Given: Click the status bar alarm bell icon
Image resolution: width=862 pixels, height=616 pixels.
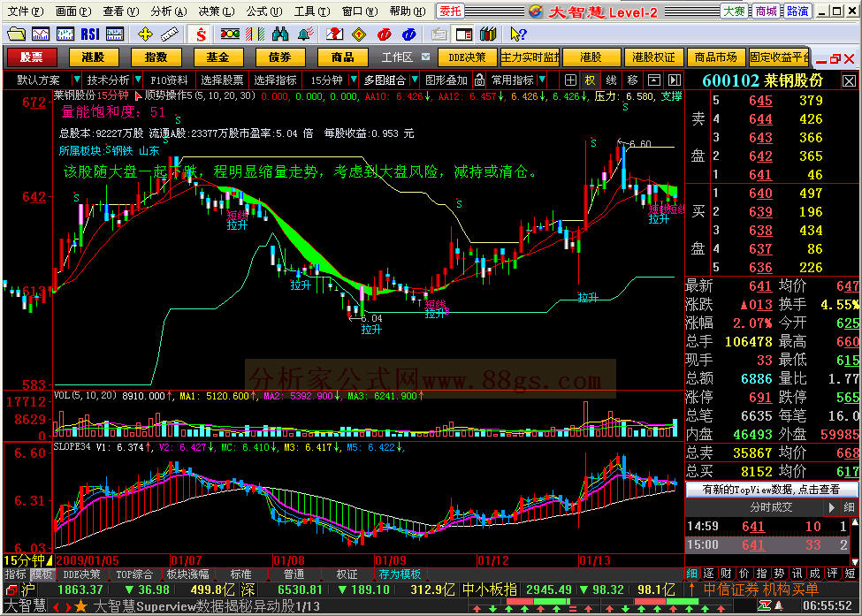Looking at the screenshot, I should coord(780,605).
